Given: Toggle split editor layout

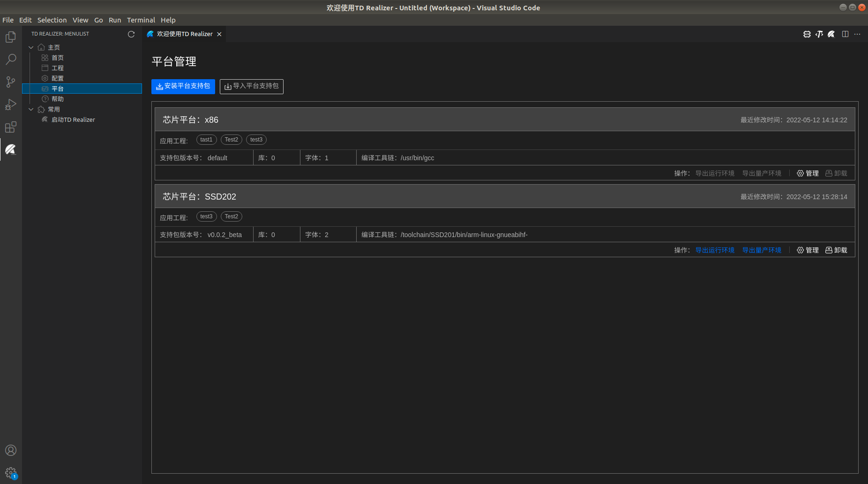Looking at the screenshot, I should (x=845, y=34).
